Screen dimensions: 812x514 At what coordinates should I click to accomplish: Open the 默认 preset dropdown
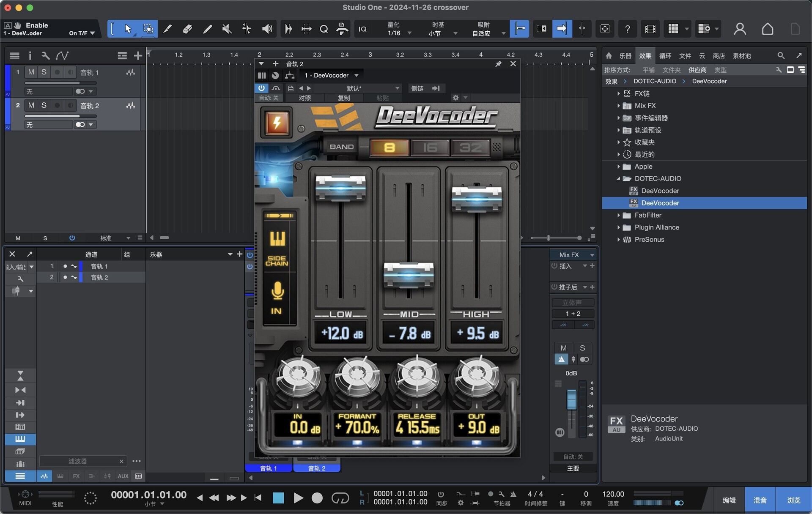coord(397,88)
